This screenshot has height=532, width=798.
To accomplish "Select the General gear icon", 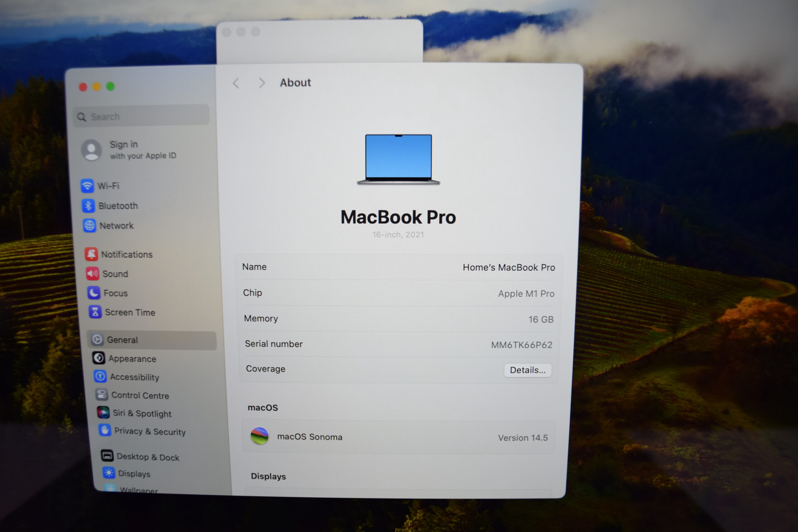I will point(97,339).
